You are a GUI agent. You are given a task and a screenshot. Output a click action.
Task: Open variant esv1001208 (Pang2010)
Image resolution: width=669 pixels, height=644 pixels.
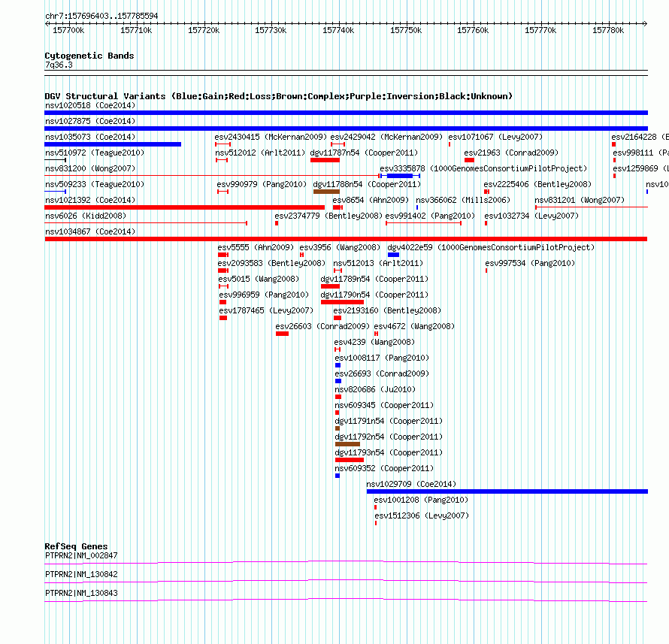421,500
